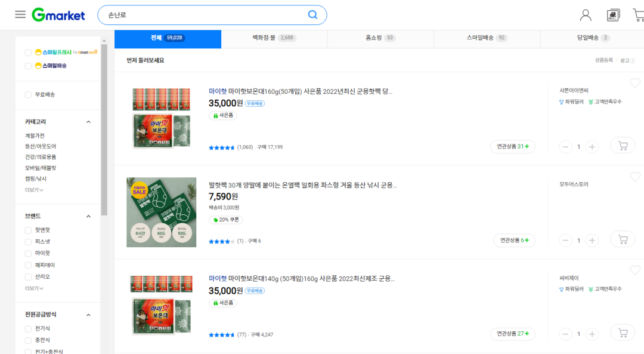Decrease quantity for 마이핫보온대140g product

tap(565, 334)
